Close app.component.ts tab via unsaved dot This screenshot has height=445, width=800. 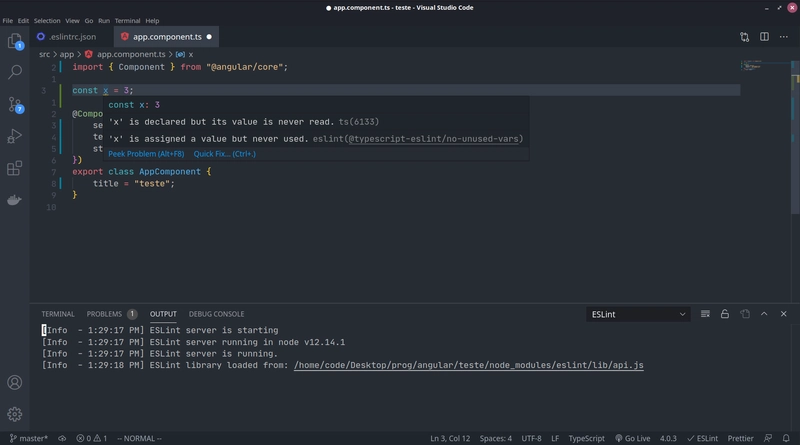(x=209, y=37)
